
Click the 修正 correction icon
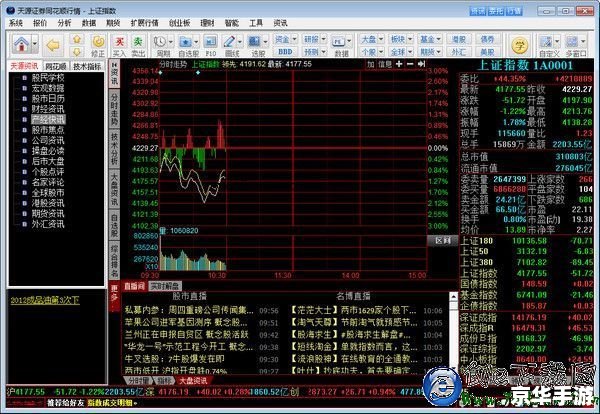98,45
